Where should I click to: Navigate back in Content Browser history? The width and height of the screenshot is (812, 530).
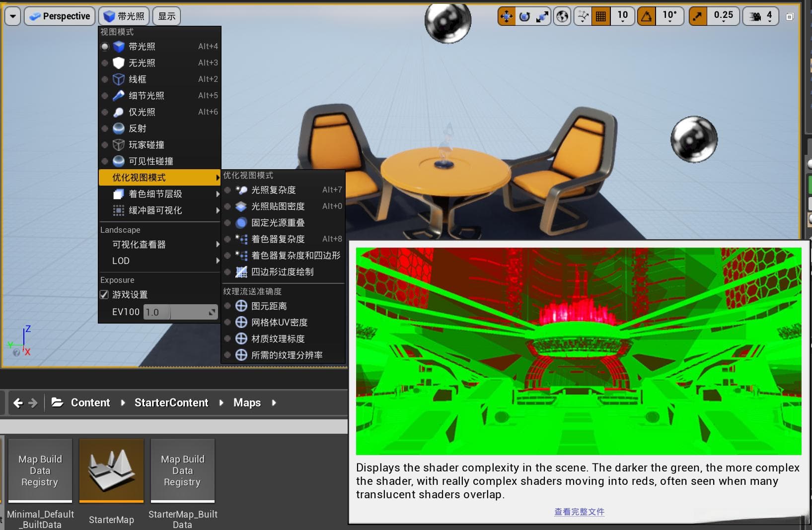(18, 403)
